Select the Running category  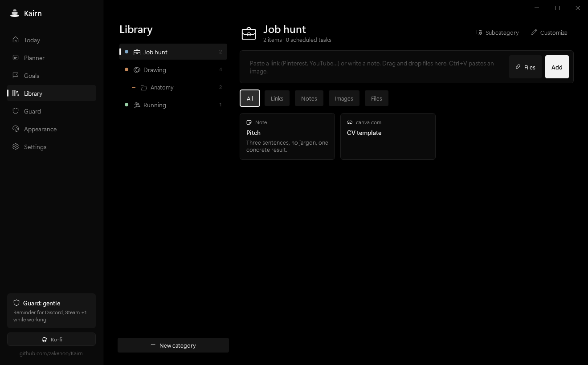173,105
